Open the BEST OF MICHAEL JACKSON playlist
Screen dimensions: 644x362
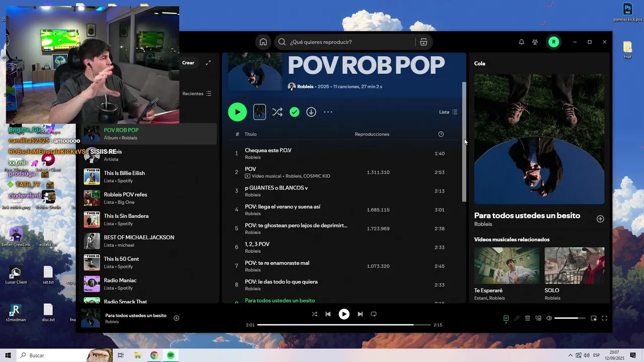pyautogui.click(x=149, y=241)
